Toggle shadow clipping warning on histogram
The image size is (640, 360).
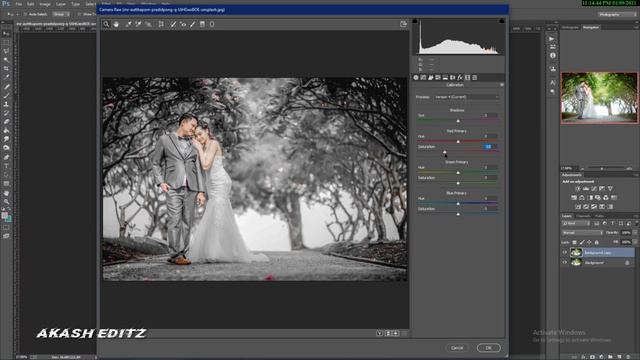click(415, 21)
